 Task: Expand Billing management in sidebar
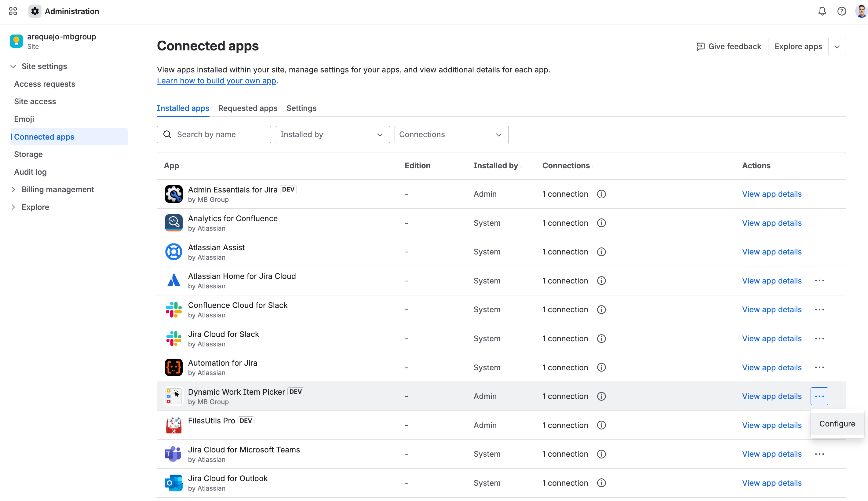pos(13,190)
